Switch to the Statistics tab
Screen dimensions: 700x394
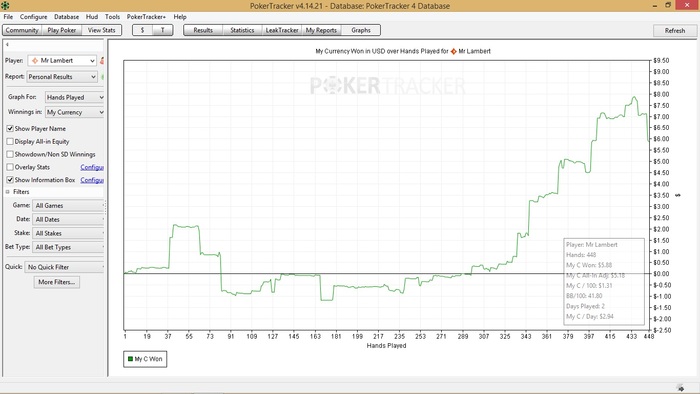pos(242,30)
